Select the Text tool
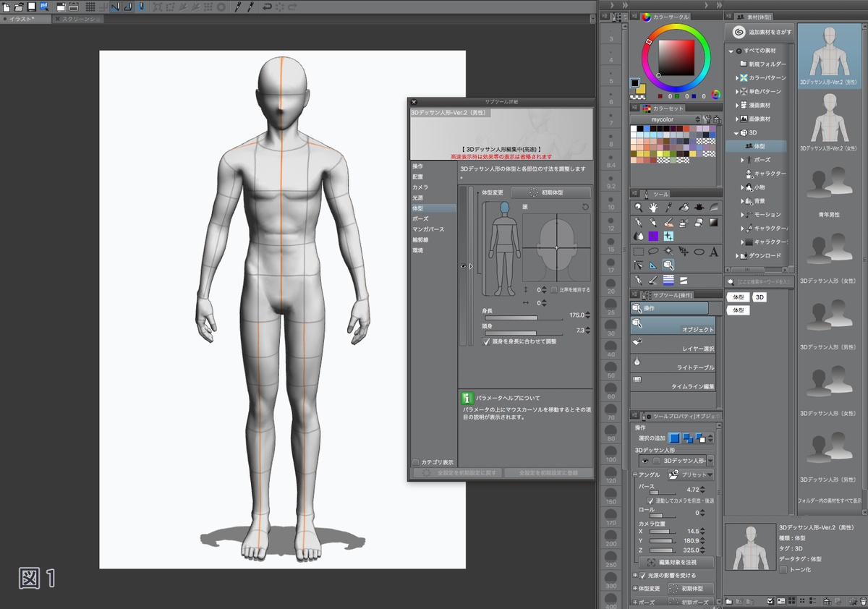Viewport: 868px width, 609px height. click(x=714, y=252)
